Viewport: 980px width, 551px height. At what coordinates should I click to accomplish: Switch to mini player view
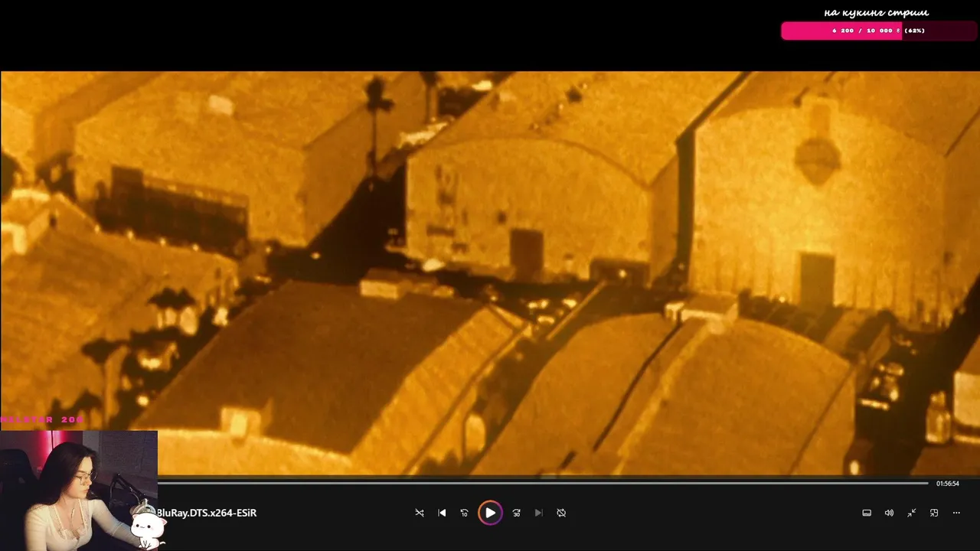tap(934, 513)
